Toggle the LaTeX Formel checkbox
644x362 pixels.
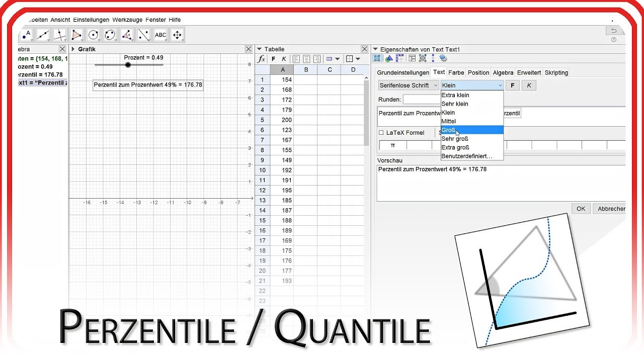(381, 133)
